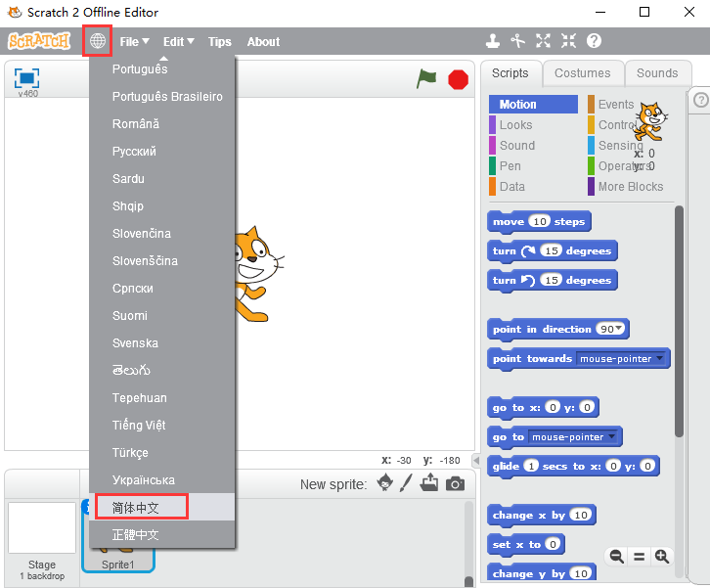This screenshot has height=588, width=710.
Task: Select the Looks block category
Action: pos(533,124)
